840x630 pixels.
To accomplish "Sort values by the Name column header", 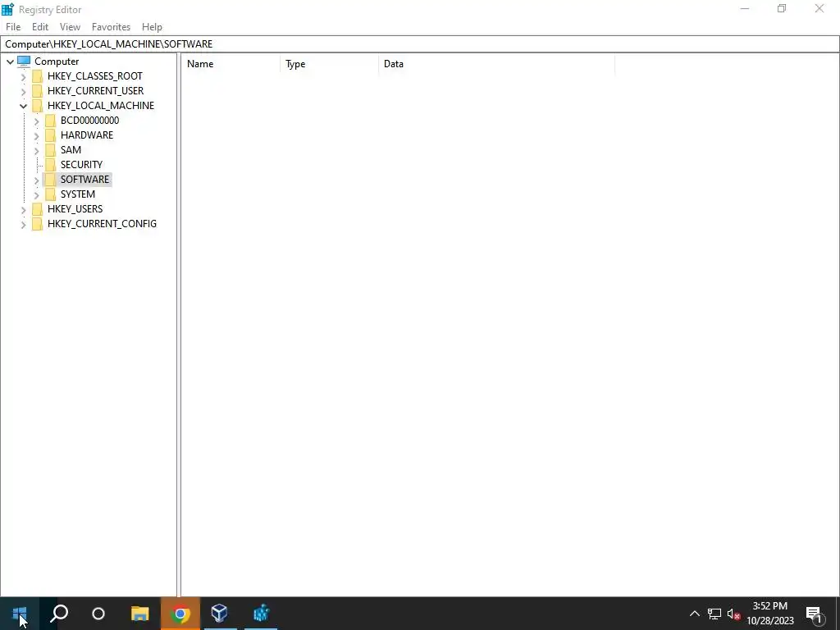I will pyautogui.click(x=231, y=64).
